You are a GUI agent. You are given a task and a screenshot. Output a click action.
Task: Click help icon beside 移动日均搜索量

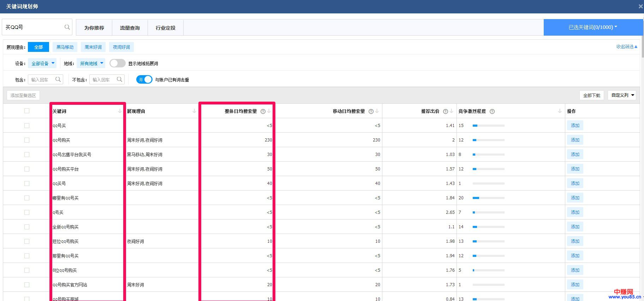371,112
